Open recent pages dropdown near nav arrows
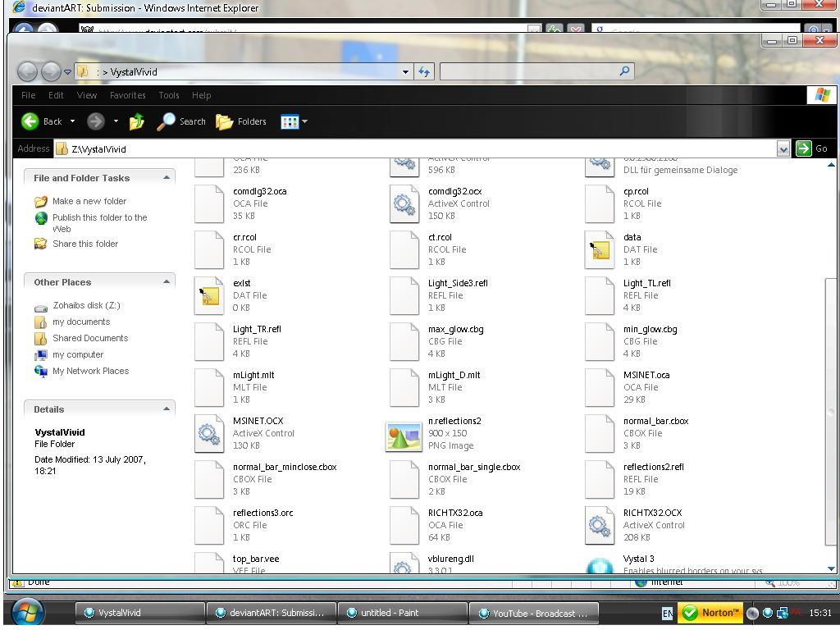Image resolution: width=840 pixels, height=630 pixels. tap(67, 72)
